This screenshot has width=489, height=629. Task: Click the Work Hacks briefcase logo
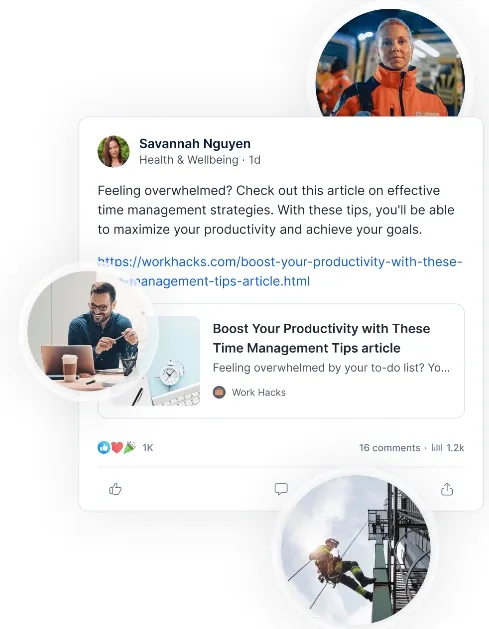pyautogui.click(x=219, y=392)
